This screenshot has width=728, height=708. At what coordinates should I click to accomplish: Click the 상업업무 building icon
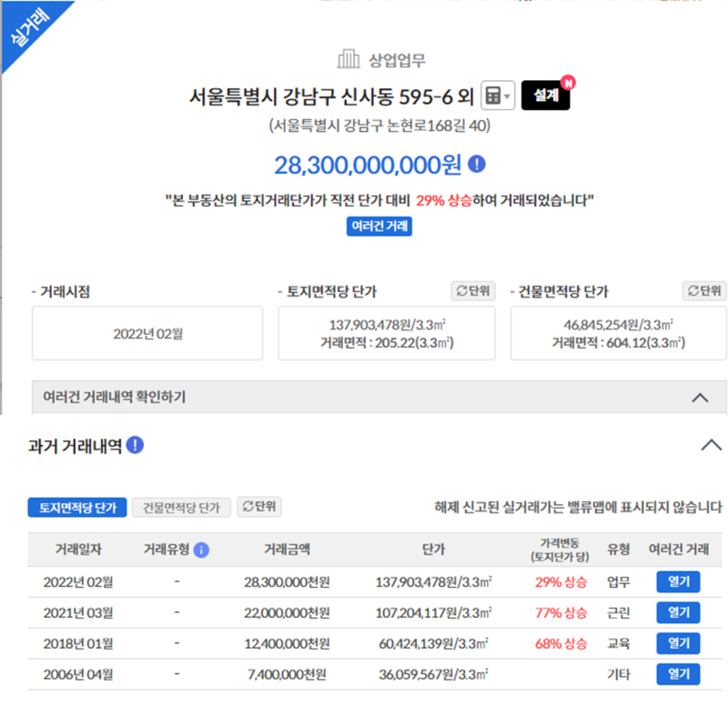click(349, 59)
